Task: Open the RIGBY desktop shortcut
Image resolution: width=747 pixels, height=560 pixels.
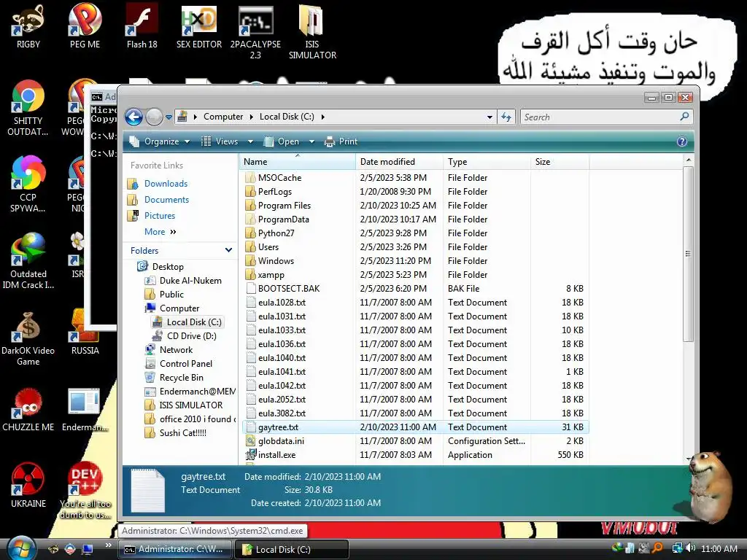Action: coord(28,27)
